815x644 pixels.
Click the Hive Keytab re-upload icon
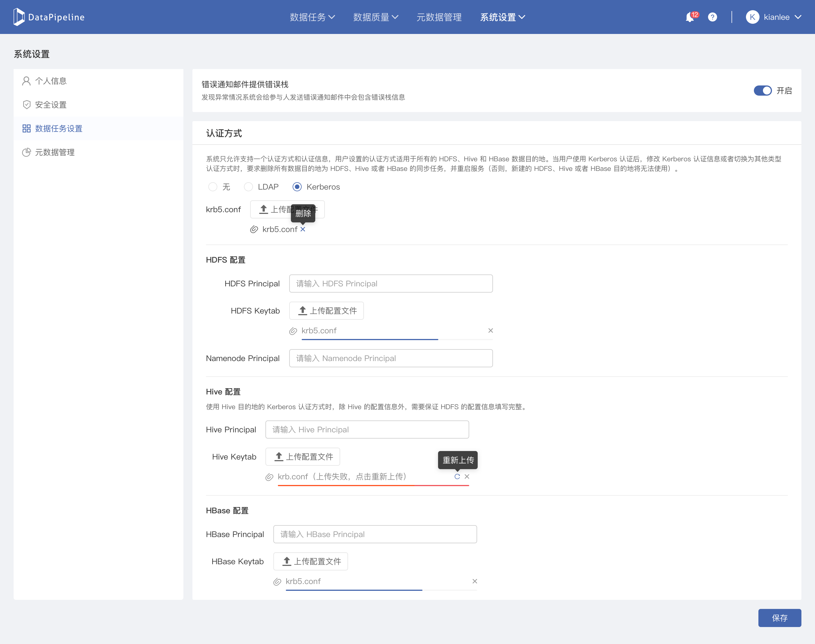tap(457, 476)
